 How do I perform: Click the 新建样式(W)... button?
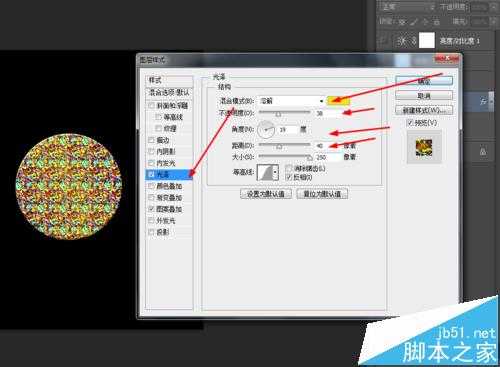click(x=424, y=110)
